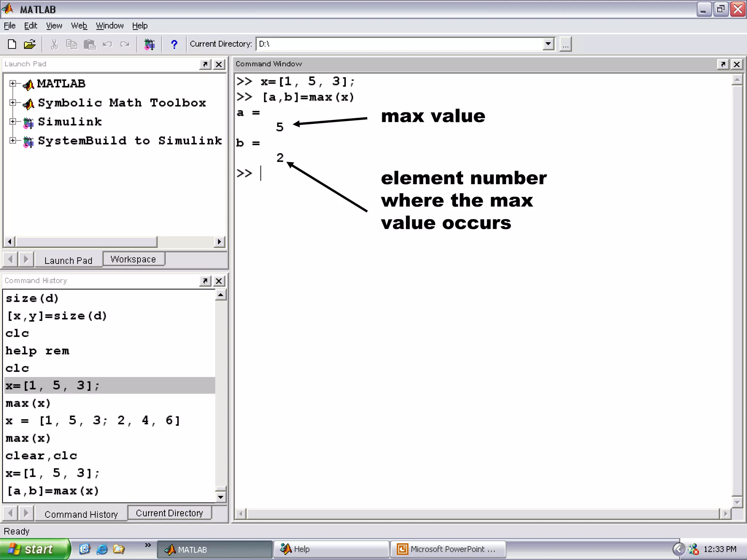This screenshot has height=560, width=747.
Task: Undock the Command History panel
Action: point(205,281)
